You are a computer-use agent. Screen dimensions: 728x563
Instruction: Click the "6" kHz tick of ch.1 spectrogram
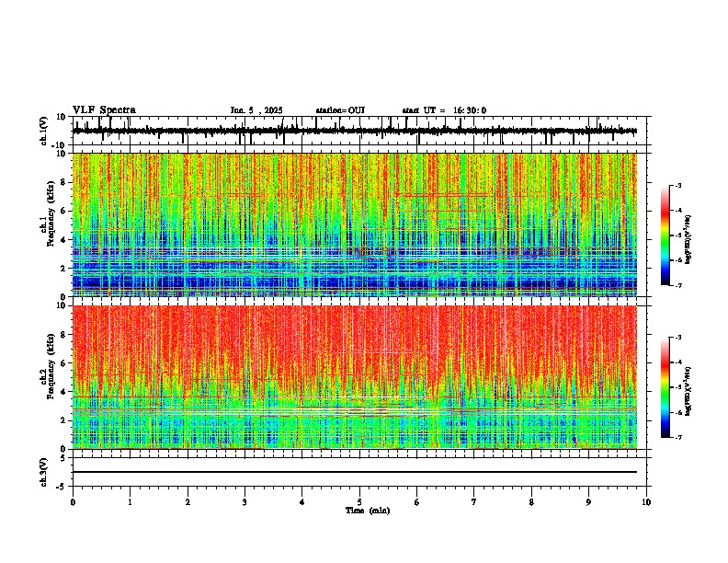(x=63, y=211)
